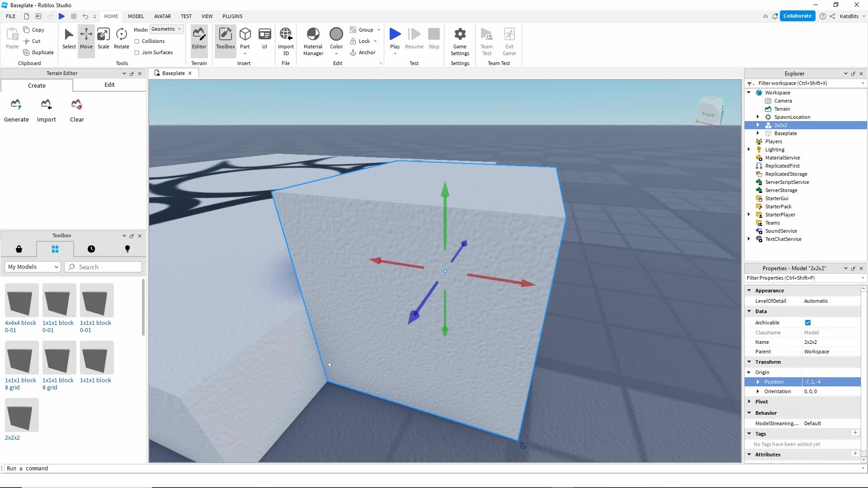Select the Move tool
The width and height of the screenshot is (868, 488).
(86, 40)
